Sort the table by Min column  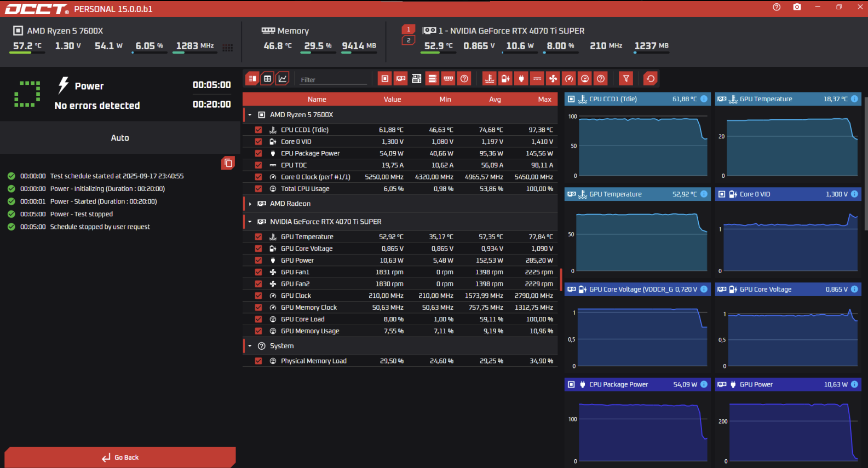445,99
